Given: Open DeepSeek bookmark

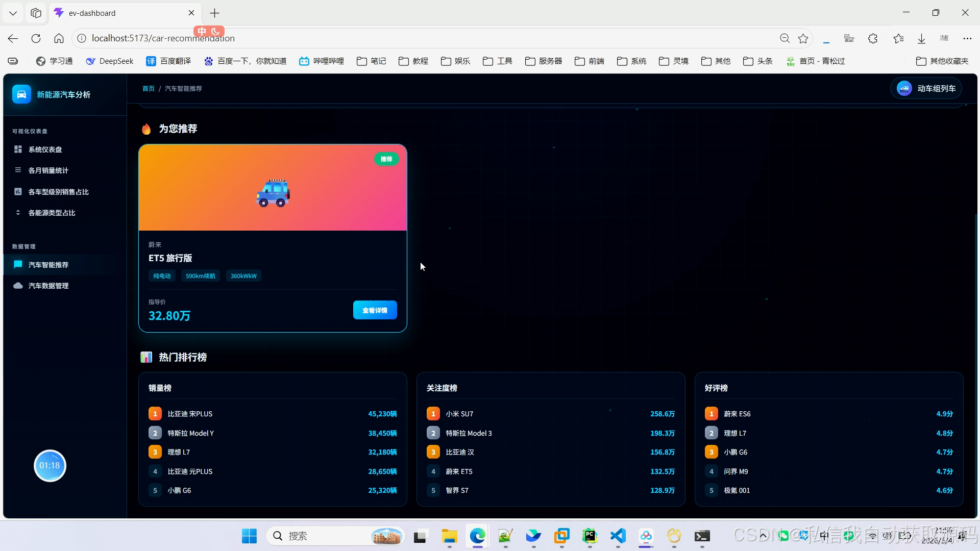Looking at the screenshot, I should tap(110, 61).
